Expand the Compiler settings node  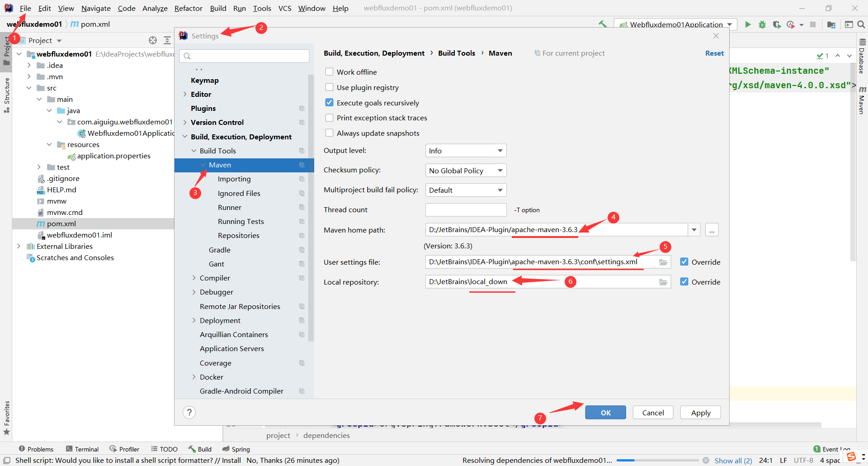(194, 278)
